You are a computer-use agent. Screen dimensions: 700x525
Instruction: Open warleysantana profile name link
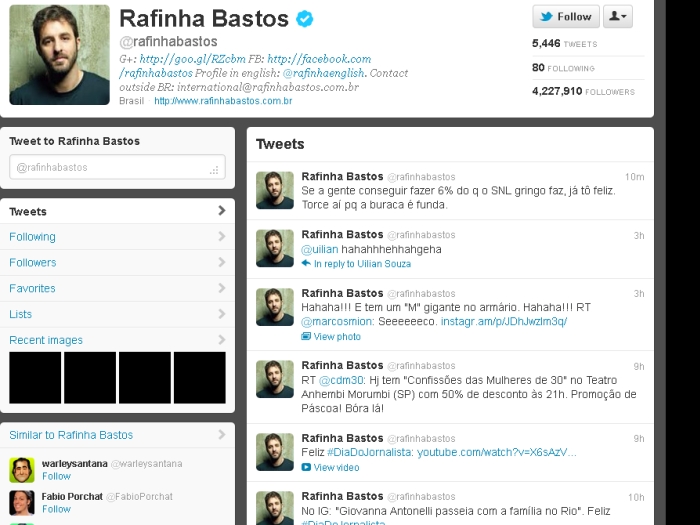(75, 464)
